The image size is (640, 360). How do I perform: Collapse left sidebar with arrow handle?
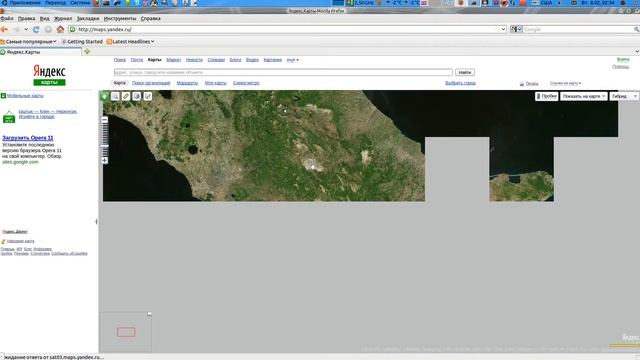click(96, 222)
